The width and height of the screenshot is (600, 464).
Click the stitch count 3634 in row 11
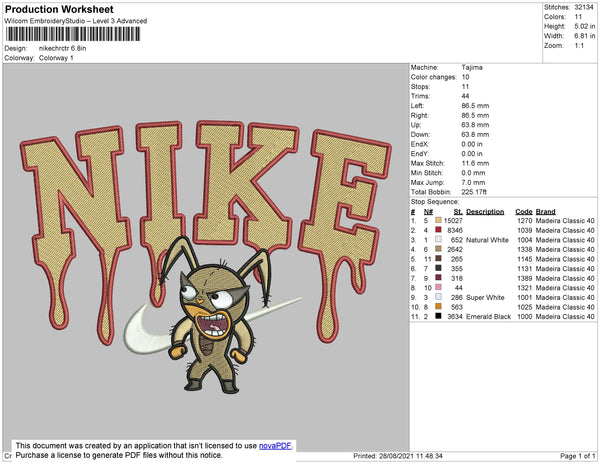click(455, 317)
